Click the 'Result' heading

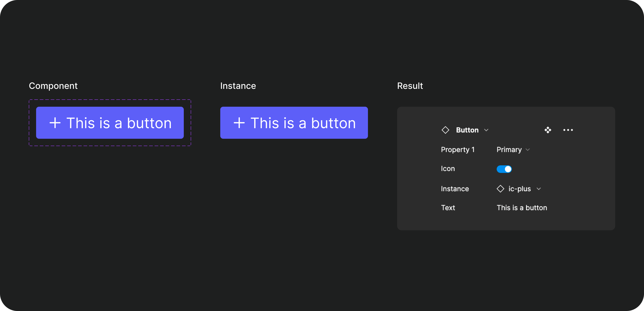pyautogui.click(x=410, y=86)
